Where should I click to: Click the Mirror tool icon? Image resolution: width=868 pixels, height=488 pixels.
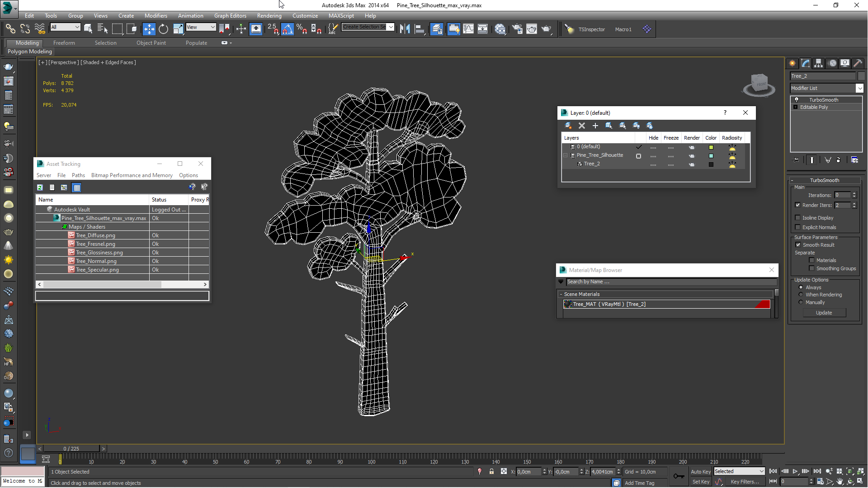pos(405,29)
